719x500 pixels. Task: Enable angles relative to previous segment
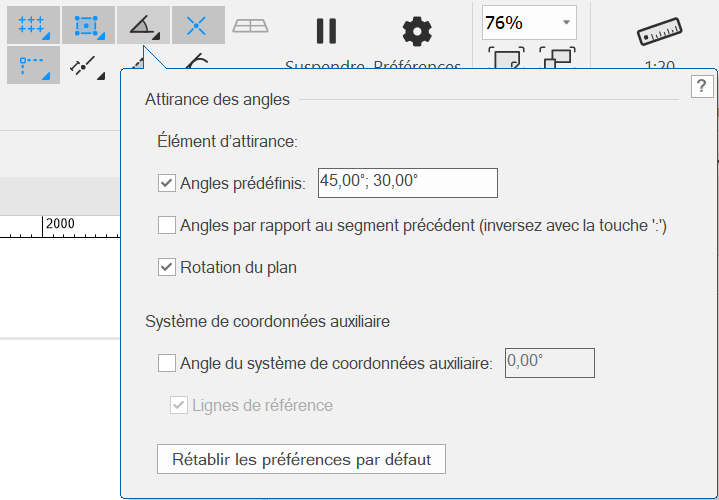pyautogui.click(x=167, y=225)
